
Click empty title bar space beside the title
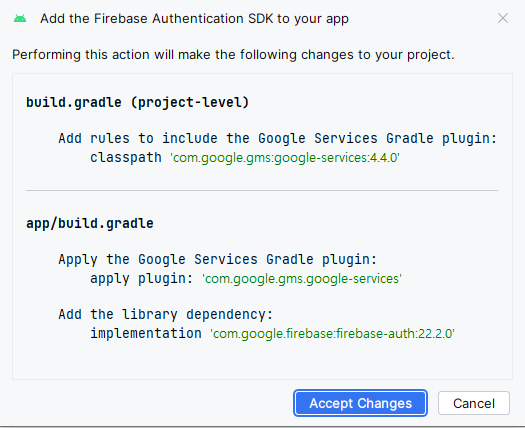(422, 18)
